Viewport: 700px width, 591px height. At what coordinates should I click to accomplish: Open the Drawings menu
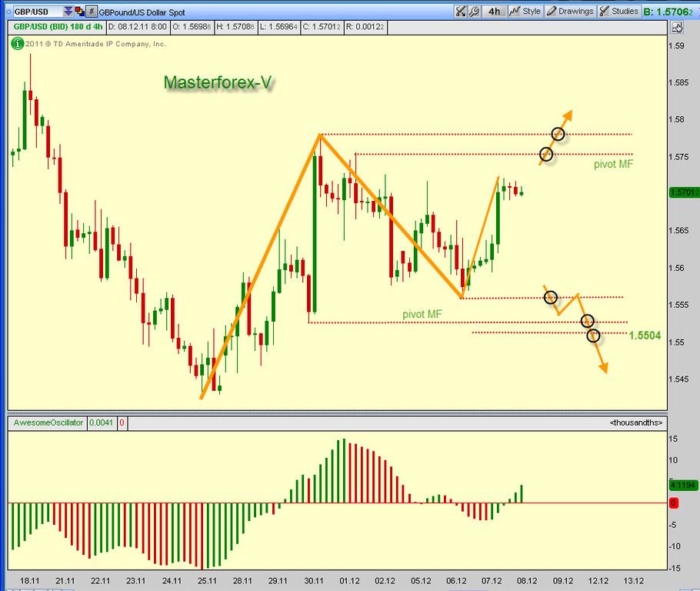tap(570, 12)
